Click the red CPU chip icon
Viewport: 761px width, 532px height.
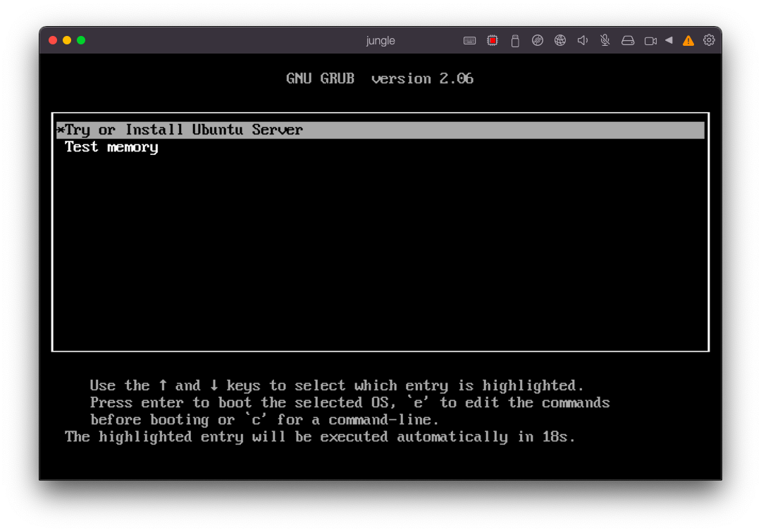(x=493, y=41)
